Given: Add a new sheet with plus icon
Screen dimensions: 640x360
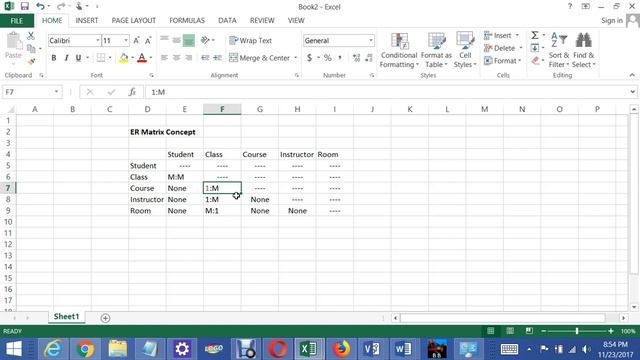Looking at the screenshot, I should coord(105,318).
